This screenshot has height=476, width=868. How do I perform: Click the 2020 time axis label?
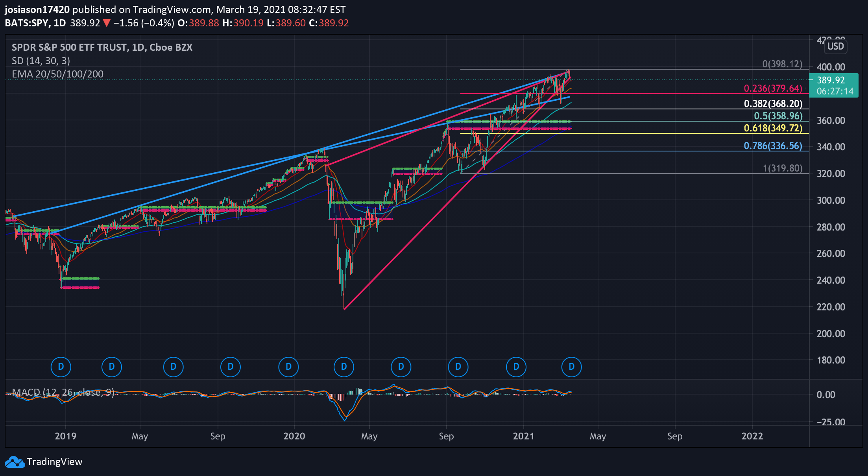pyautogui.click(x=294, y=436)
